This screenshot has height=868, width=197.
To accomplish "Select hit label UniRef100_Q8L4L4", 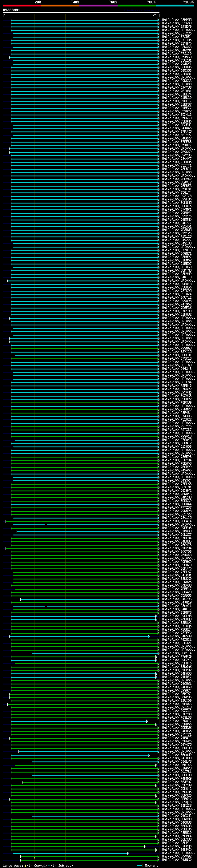I will (x=177, y=521).
